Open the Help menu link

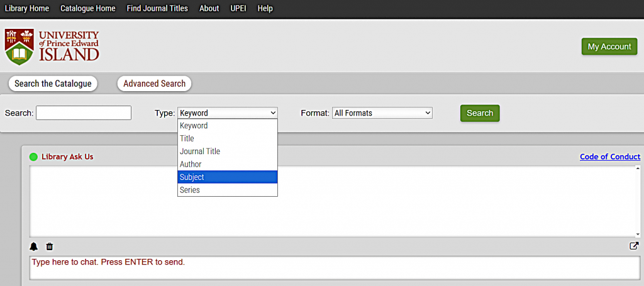[265, 8]
